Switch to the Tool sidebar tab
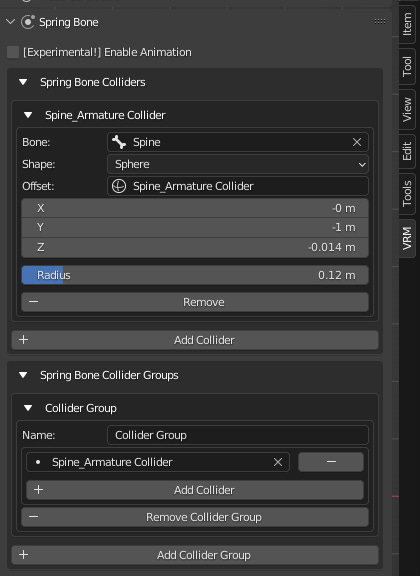 click(407, 66)
